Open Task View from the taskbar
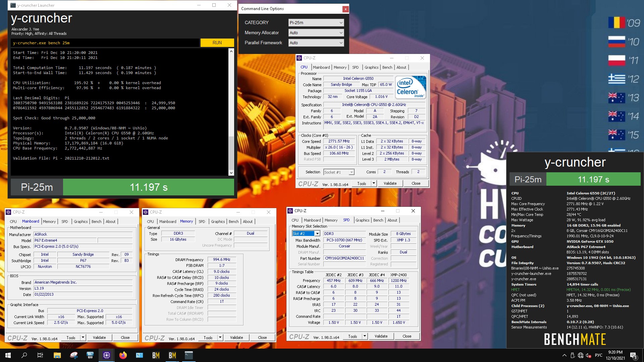This screenshot has width=644, height=362. click(40, 355)
